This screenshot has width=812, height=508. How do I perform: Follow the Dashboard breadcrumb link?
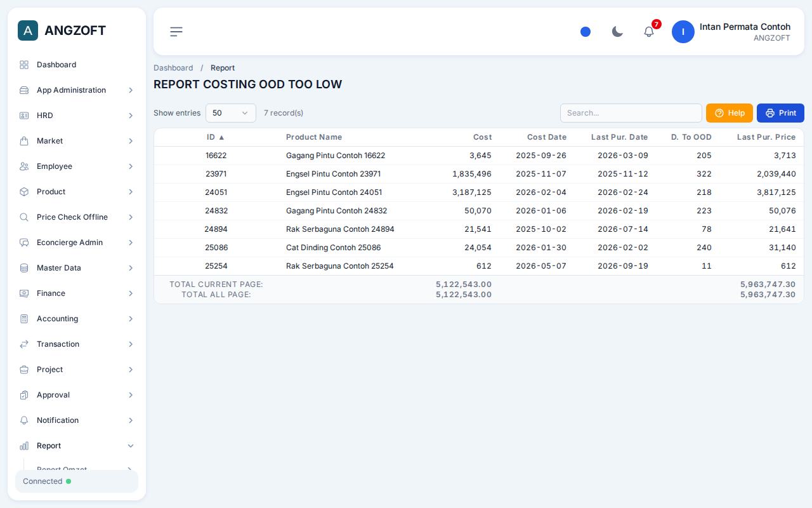(173, 68)
